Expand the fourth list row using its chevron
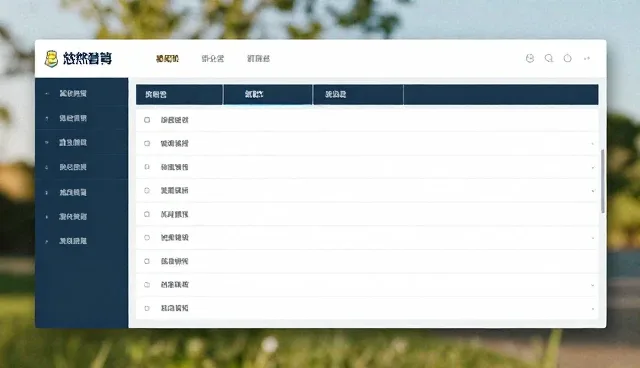640x368 pixels. pos(593,191)
